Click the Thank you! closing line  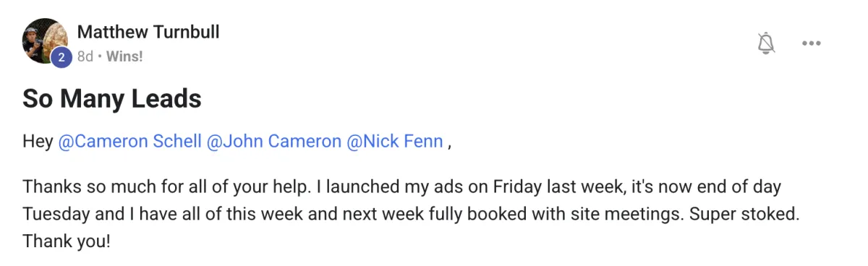67,241
